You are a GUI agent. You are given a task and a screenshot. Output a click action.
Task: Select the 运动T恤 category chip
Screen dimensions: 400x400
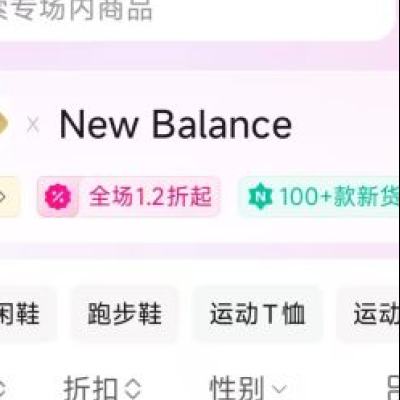coord(257,314)
